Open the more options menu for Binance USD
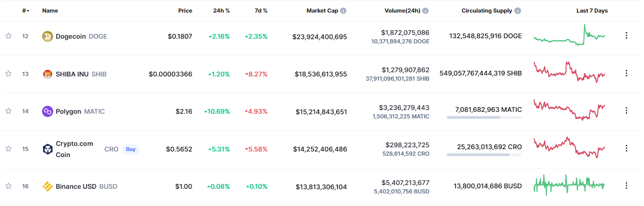 (x=626, y=185)
